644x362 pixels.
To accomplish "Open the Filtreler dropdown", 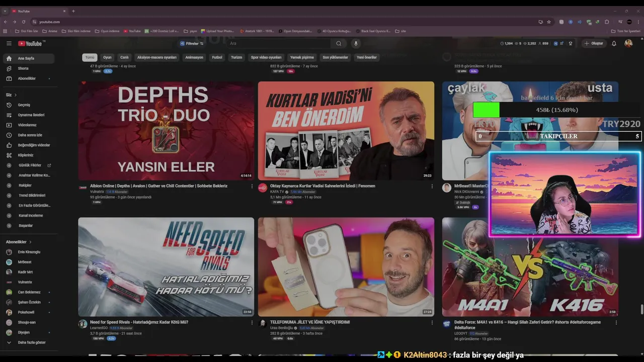I will [x=192, y=44].
